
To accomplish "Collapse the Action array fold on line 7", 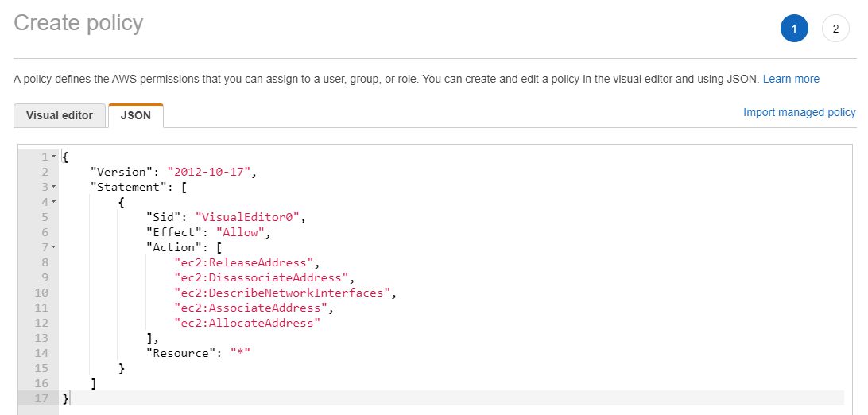I will [x=54, y=248].
